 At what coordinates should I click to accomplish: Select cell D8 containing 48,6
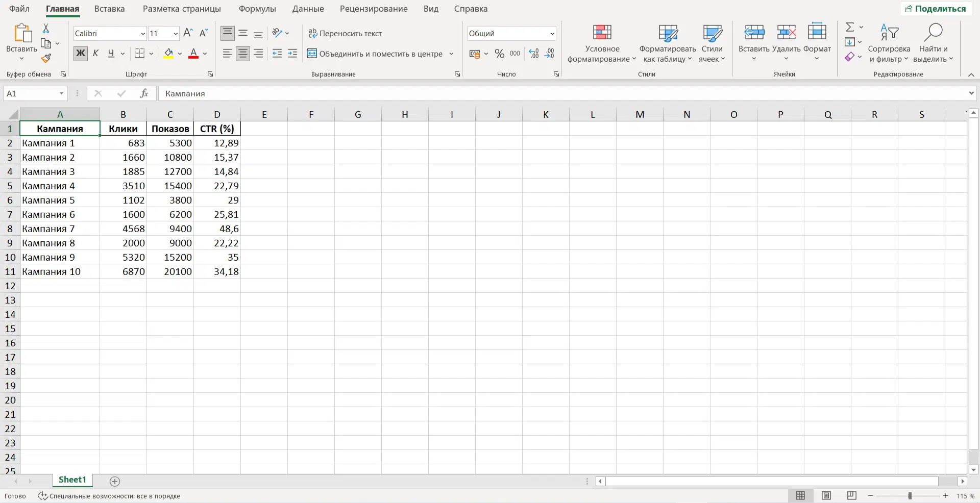(x=217, y=229)
